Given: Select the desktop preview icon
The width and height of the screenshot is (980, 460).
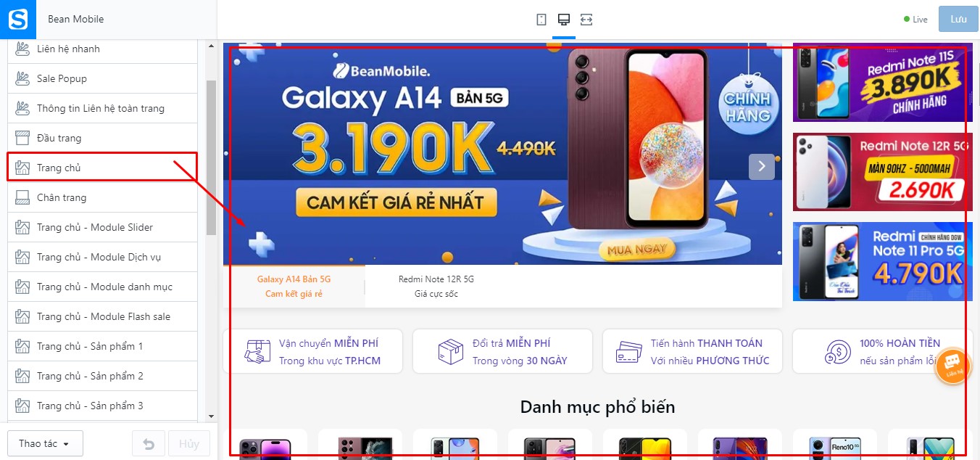Looking at the screenshot, I should (564, 20).
